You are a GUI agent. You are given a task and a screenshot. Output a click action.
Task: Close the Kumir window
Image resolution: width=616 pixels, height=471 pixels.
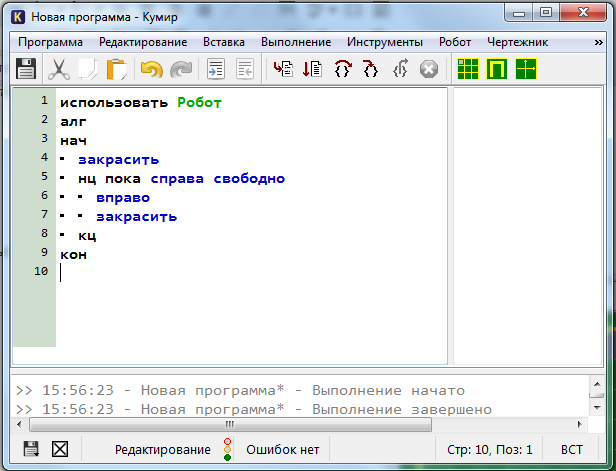tap(583, 12)
